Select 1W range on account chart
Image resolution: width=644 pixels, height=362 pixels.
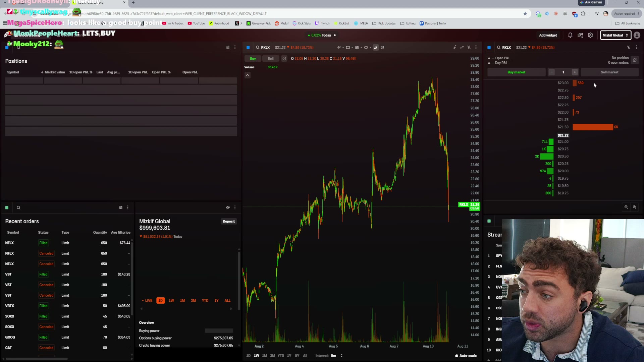[x=171, y=301]
